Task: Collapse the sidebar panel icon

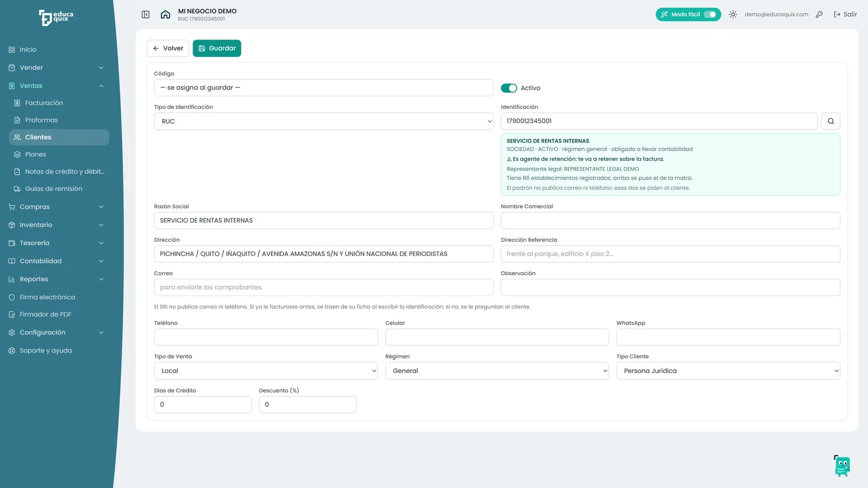Action: pos(145,15)
